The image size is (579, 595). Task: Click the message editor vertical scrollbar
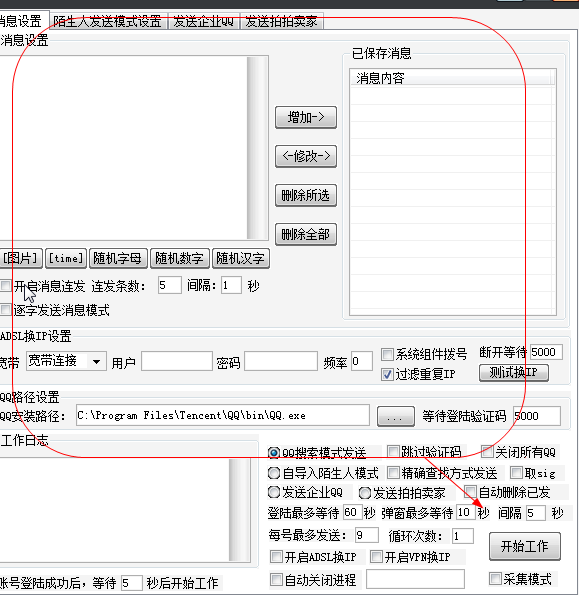click(x=257, y=148)
